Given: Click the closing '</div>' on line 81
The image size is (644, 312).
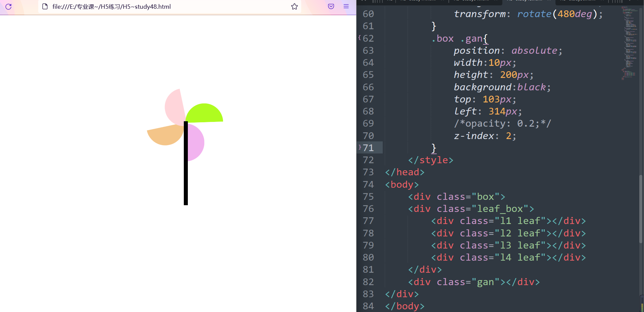Looking at the screenshot, I should coord(425,269).
